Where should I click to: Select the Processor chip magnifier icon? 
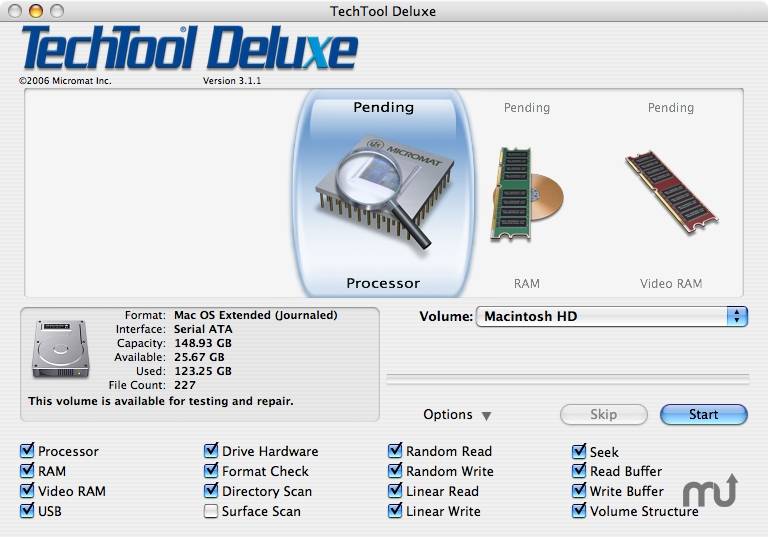(384, 193)
